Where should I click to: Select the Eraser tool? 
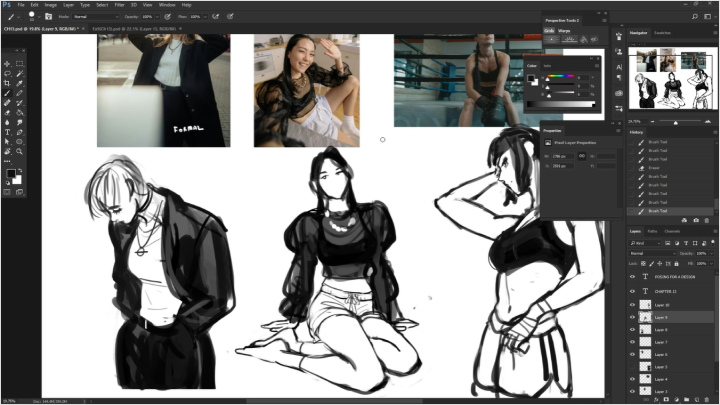point(7,112)
